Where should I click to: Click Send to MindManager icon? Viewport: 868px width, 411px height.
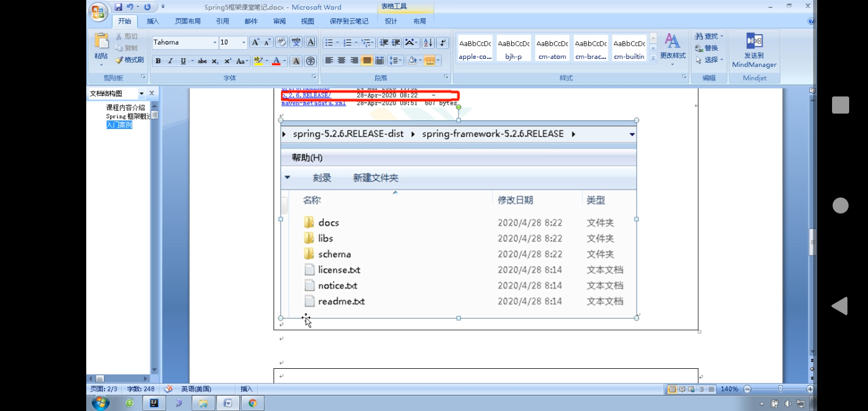pos(754,42)
